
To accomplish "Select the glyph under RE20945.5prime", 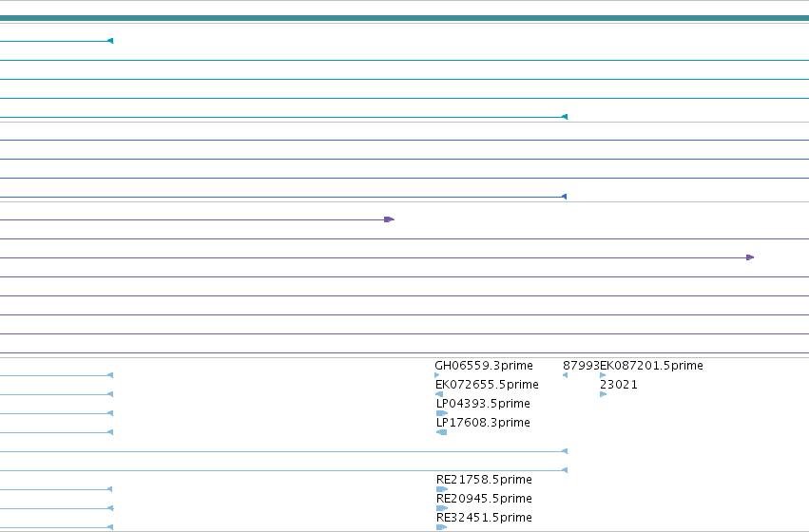I will point(442,508).
